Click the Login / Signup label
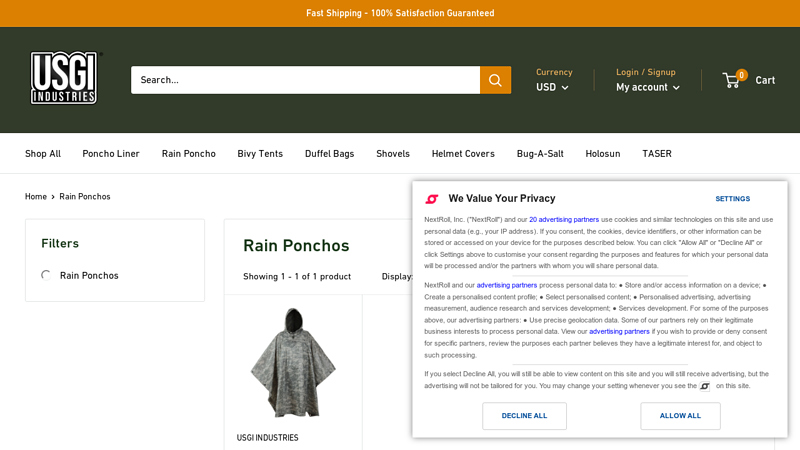Viewport: 800px width, 450px height. [645, 72]
